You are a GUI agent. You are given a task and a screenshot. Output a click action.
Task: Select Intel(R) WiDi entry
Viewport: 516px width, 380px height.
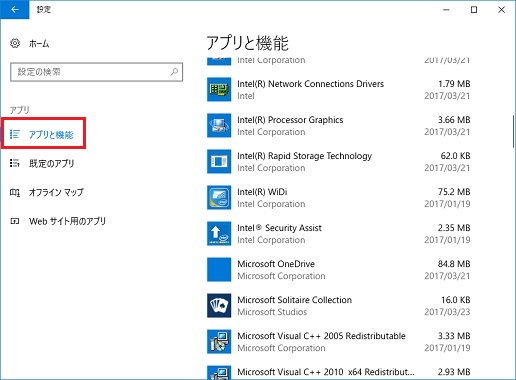pyautogui.click(x=338, y=197)
